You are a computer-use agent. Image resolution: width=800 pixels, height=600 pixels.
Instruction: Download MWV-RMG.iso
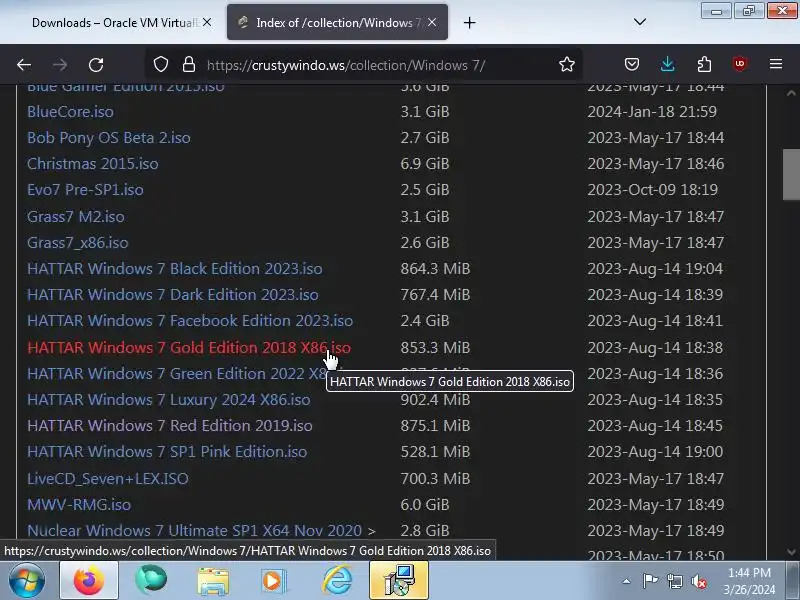tap(79, 505)
